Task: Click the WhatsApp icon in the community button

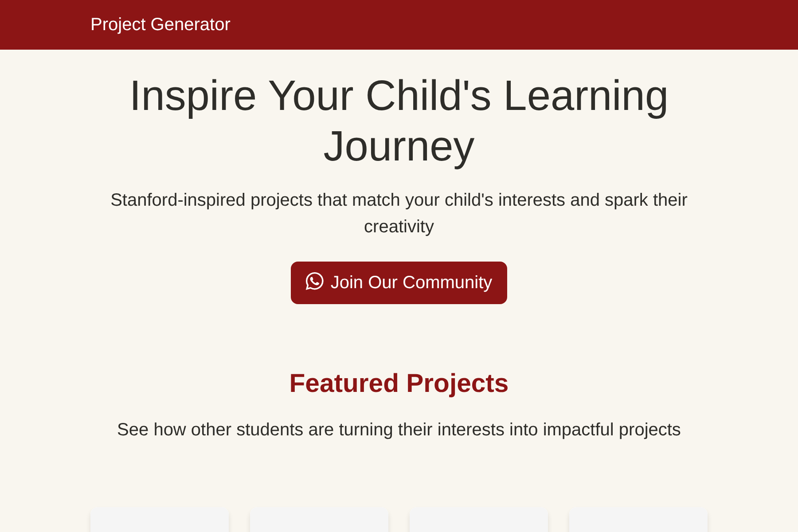Action: coord(314,282)
